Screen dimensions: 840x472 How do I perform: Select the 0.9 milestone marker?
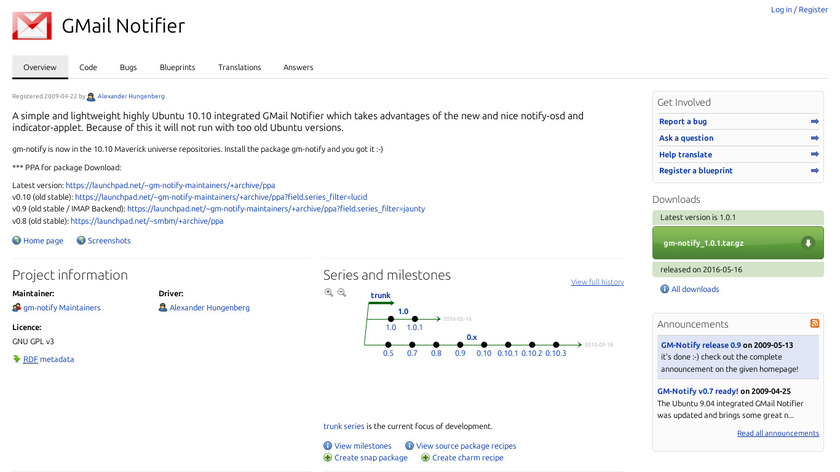click(460, 344)
